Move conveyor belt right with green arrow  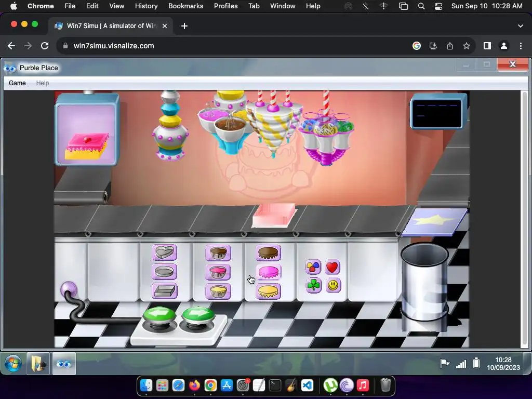coord(198,315)
